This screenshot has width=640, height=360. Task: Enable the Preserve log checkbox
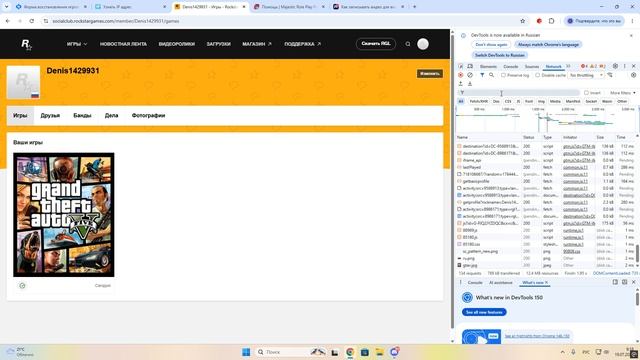point(503,75)
